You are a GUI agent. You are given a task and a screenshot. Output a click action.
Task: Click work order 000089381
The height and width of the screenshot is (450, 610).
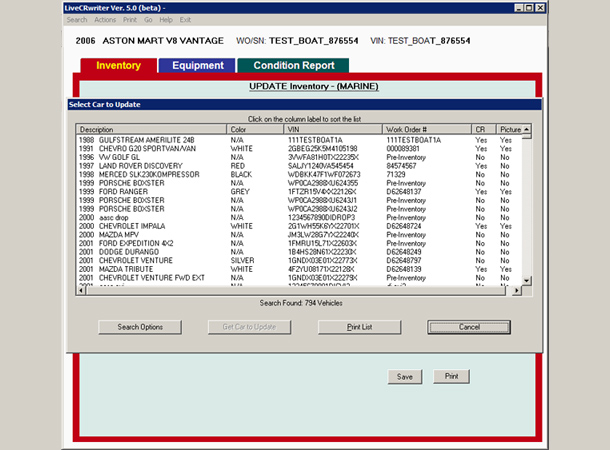pyautogui.click(x=403, y=149)
